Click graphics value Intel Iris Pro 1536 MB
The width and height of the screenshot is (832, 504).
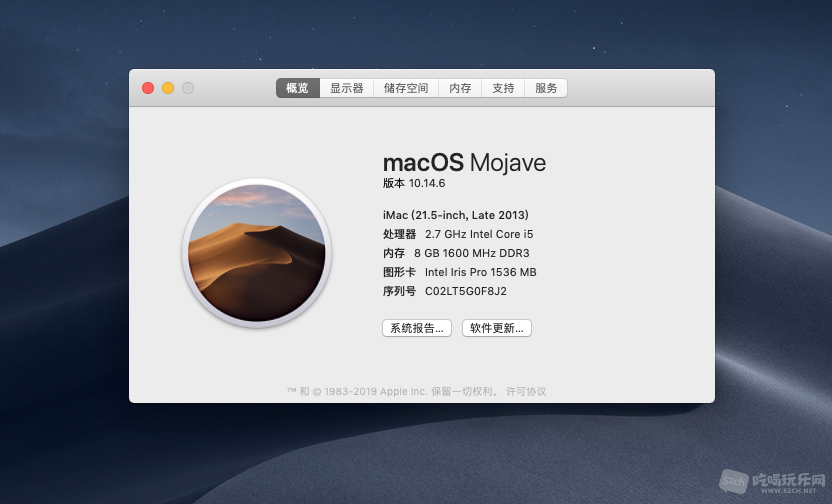click(481, 272)
